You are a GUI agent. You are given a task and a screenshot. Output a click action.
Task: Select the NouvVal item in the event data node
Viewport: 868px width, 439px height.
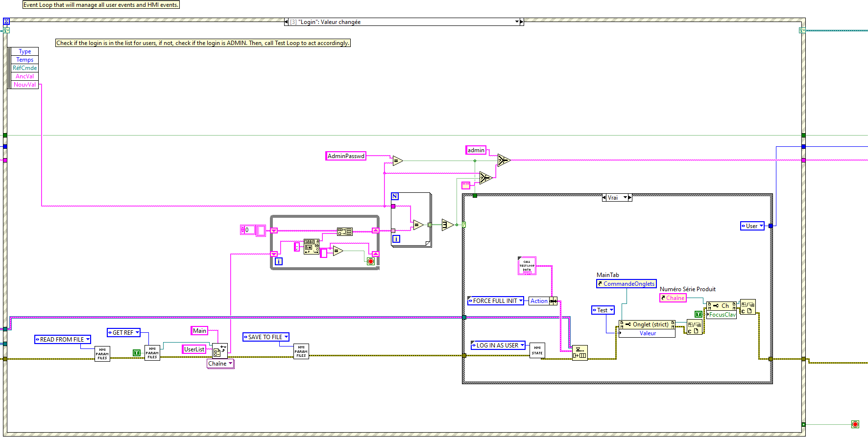[24, 85]
